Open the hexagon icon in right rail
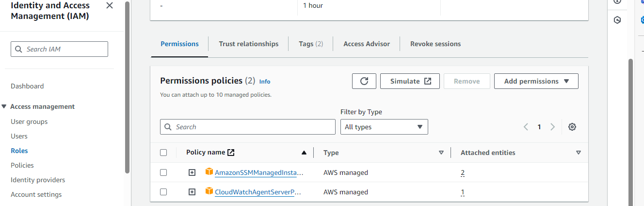The width and height of the screenshot is (644, 206). pos(617,20)
